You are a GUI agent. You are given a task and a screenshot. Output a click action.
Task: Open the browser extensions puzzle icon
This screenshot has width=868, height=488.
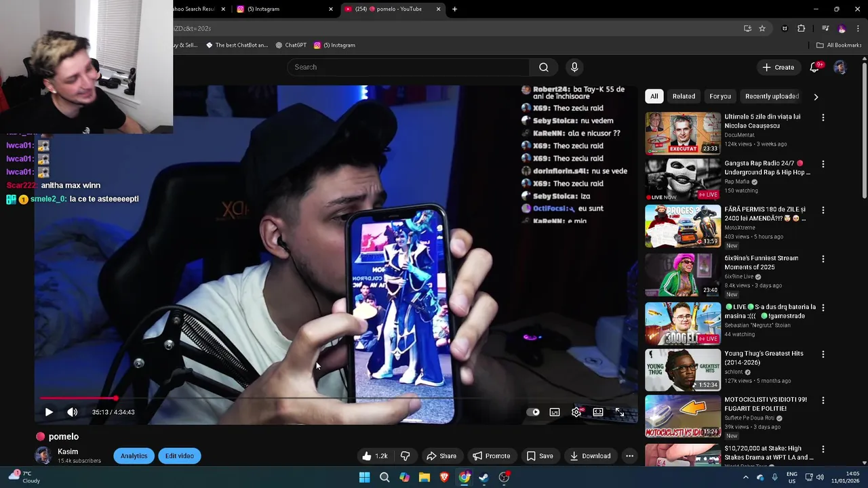(802, 28)
